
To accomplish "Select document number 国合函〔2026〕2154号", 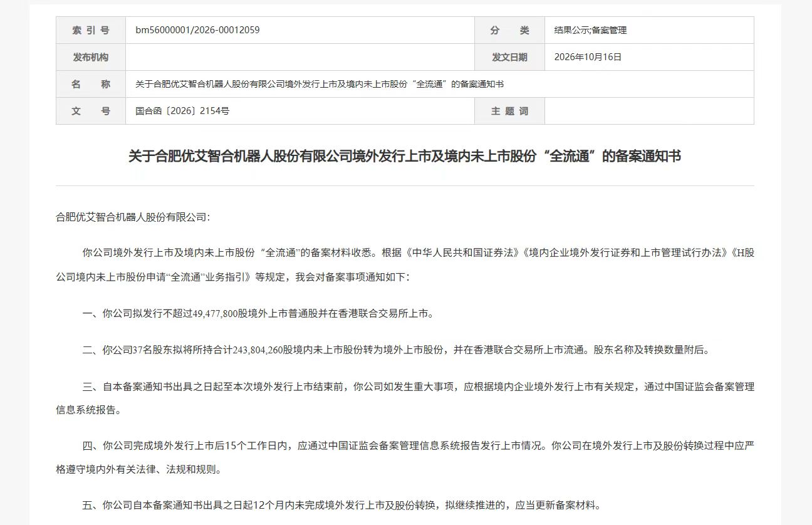I will point(182,111).
